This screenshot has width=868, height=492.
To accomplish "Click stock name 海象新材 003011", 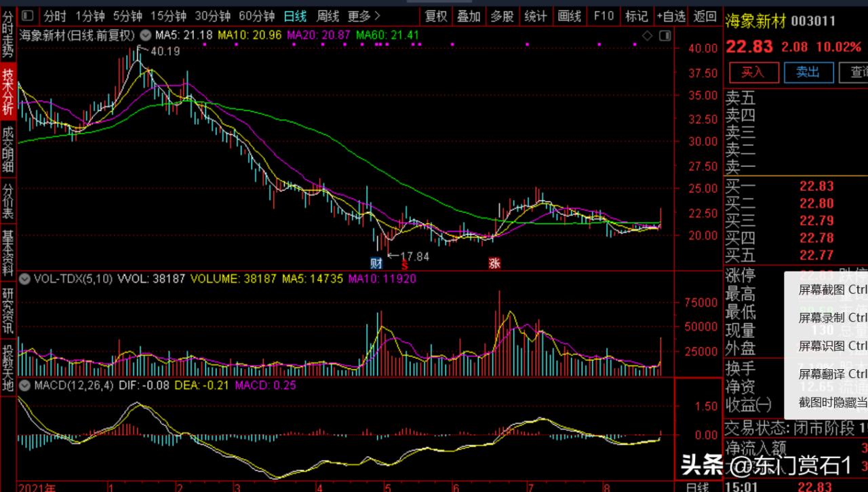I will pyautogui.click(x=781, y=22).
